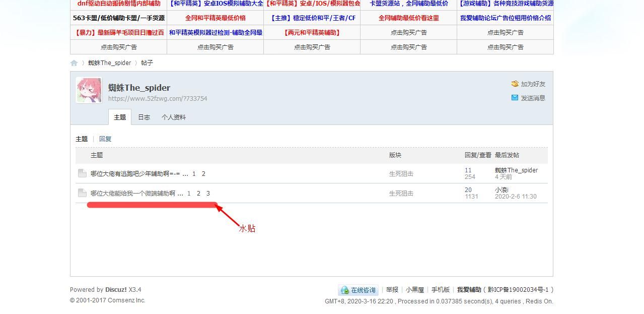Viewport: 644px width, 314px height.
Task: Open ad 【两元和平精英辅助】
Action: (312, 32)
